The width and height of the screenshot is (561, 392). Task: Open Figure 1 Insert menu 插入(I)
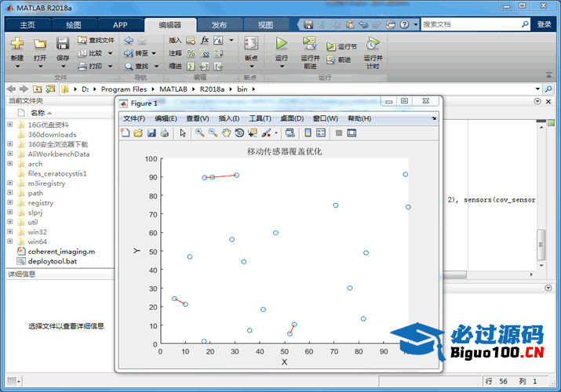[x=228, y=118]
